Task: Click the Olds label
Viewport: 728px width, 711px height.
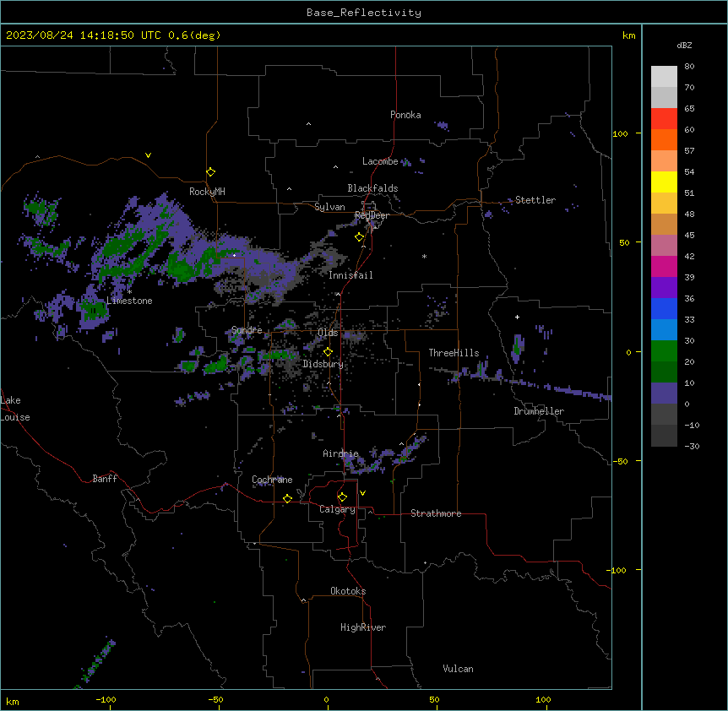Action: click(x=328, y=333)
